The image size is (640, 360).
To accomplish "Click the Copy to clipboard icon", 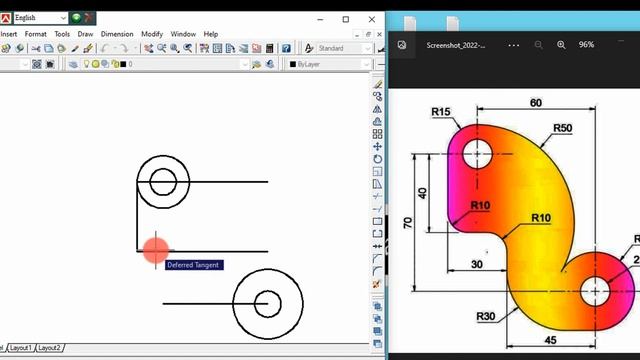I will pos(49,49).
